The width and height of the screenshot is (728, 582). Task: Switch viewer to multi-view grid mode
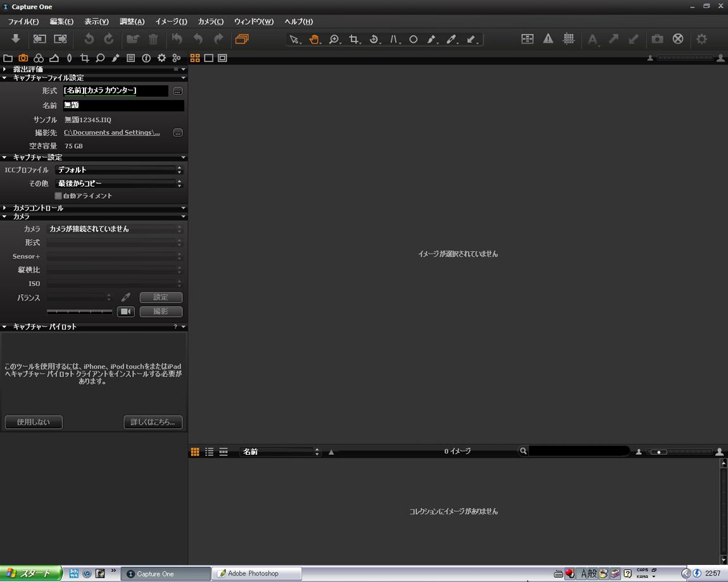[195, 58]
